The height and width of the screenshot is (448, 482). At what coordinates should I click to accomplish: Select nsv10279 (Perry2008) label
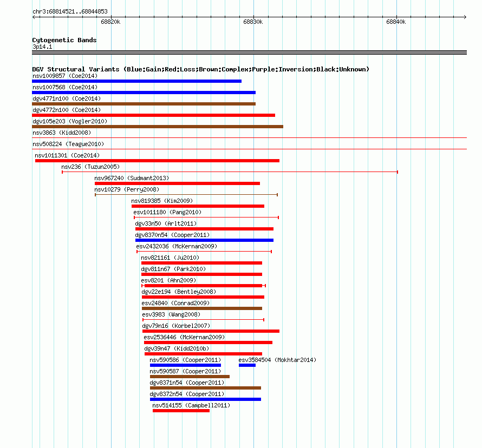127,189
